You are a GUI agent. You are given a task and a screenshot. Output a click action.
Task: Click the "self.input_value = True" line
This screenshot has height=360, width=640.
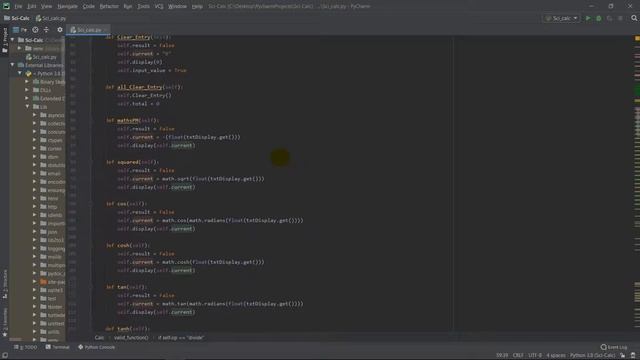tap(152, 70)
